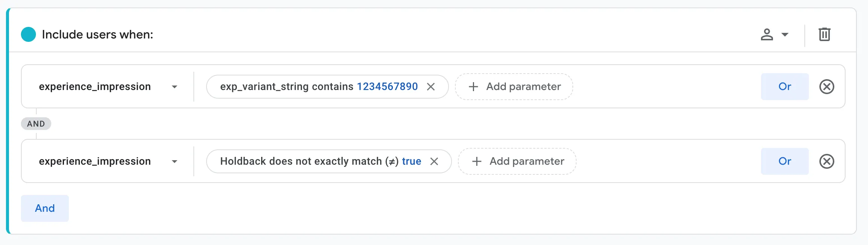The image size is (868, 245).
Task: Remove the first experience_impression condition row
Action: click(x=826, y=87)
